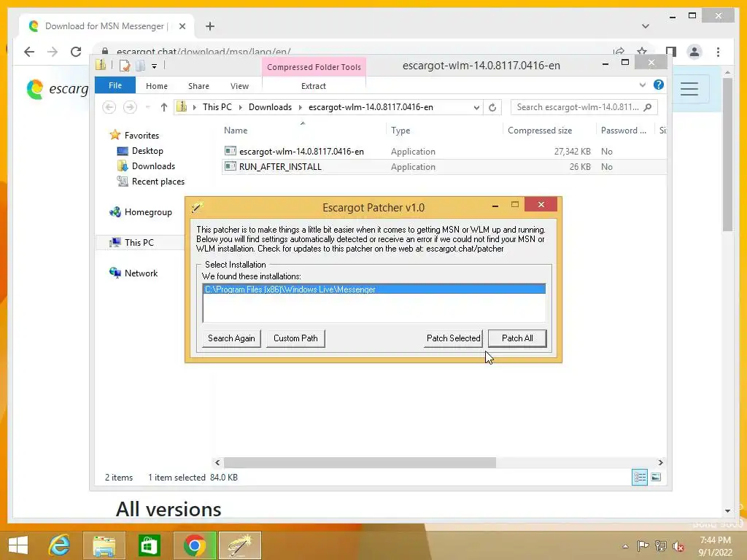This screenshot has width=747, height=560.
Task: Click horizontal scrollbar right arrow
Action: (660, 462)
